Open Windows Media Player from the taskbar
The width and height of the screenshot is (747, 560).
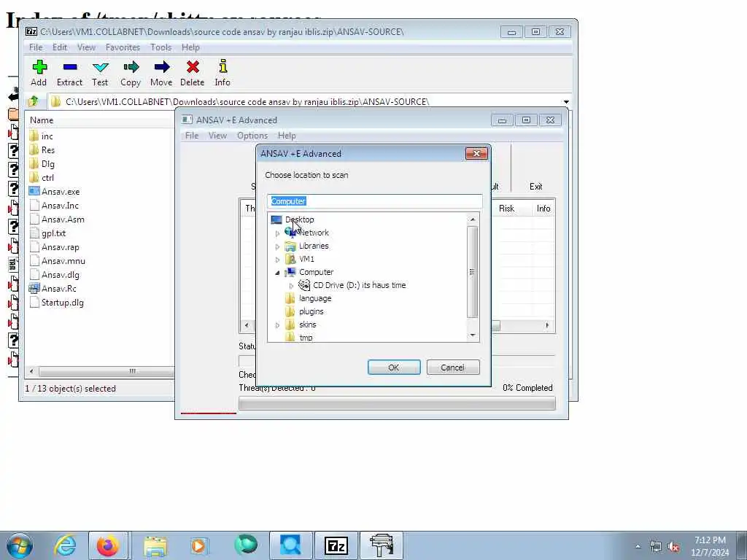(x=199, y=545)
